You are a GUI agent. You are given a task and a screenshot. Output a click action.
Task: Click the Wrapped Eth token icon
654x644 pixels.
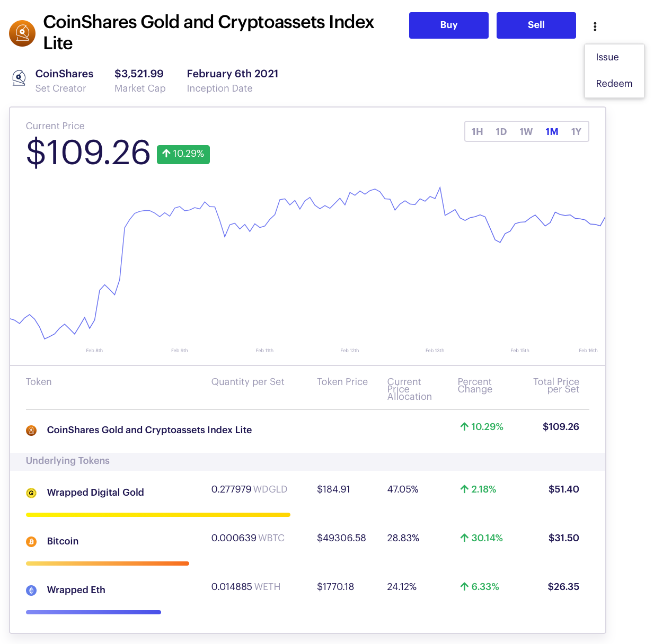[31, 590]
